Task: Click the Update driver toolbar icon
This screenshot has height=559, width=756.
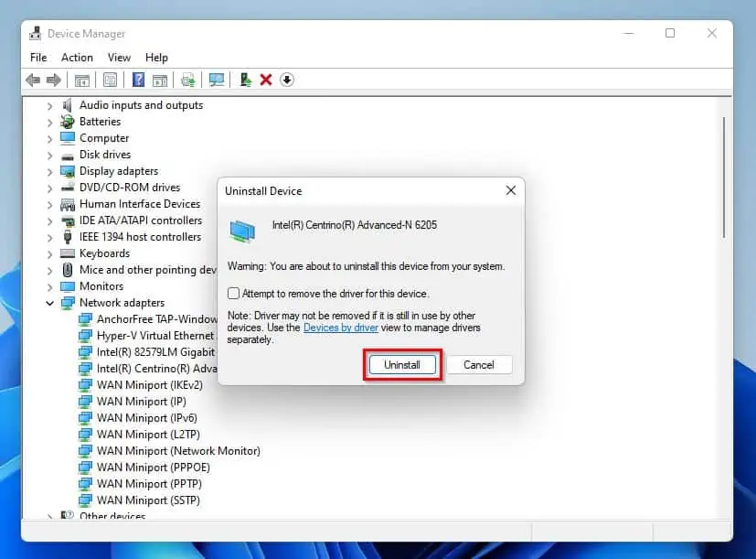Action: click(x=188, y=81)
